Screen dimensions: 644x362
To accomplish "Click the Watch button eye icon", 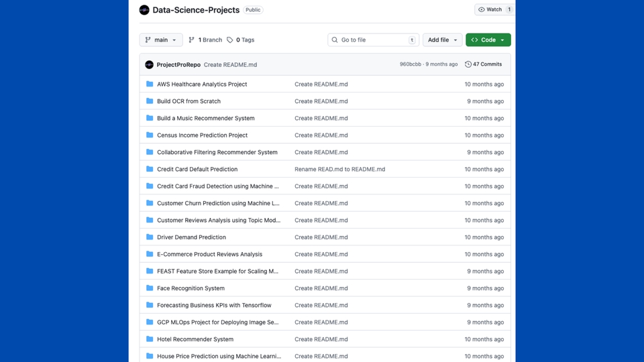I will (x=482, y=9).
